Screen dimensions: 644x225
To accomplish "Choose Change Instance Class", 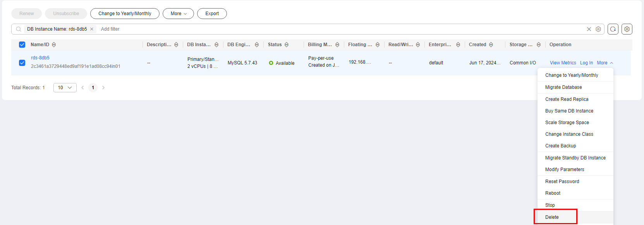I will 575,134.
